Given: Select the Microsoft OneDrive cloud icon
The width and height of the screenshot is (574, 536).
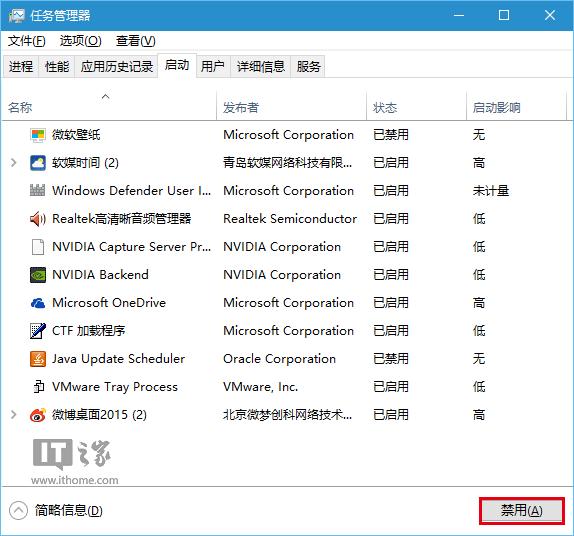Looking at the screenshot, I should coord(38,303).
